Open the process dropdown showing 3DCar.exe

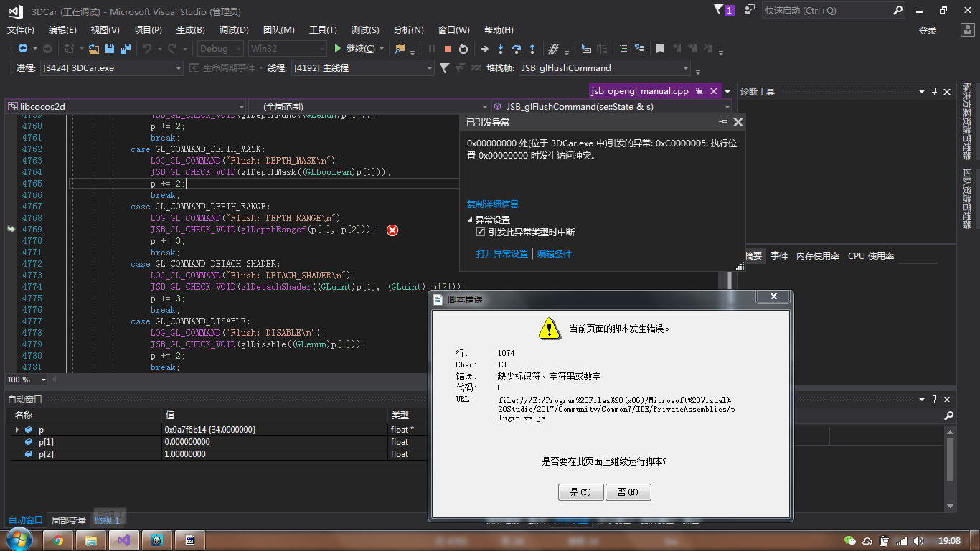pos(111,68)
